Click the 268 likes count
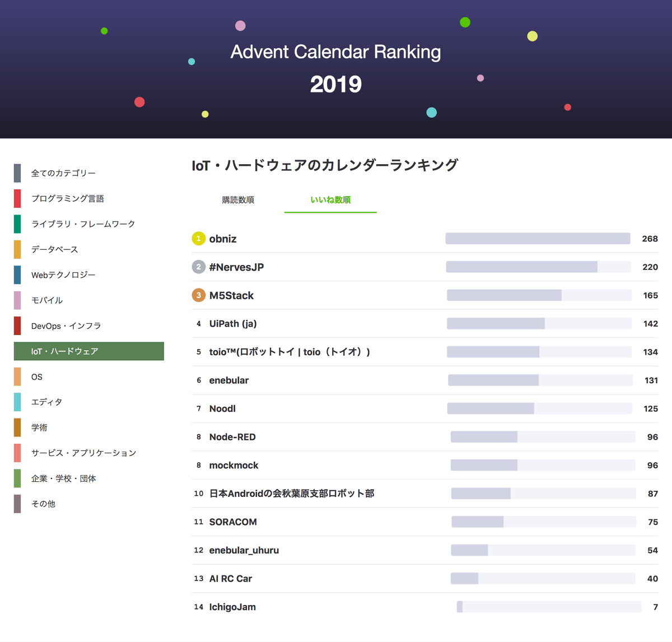 tap(650, 239)
